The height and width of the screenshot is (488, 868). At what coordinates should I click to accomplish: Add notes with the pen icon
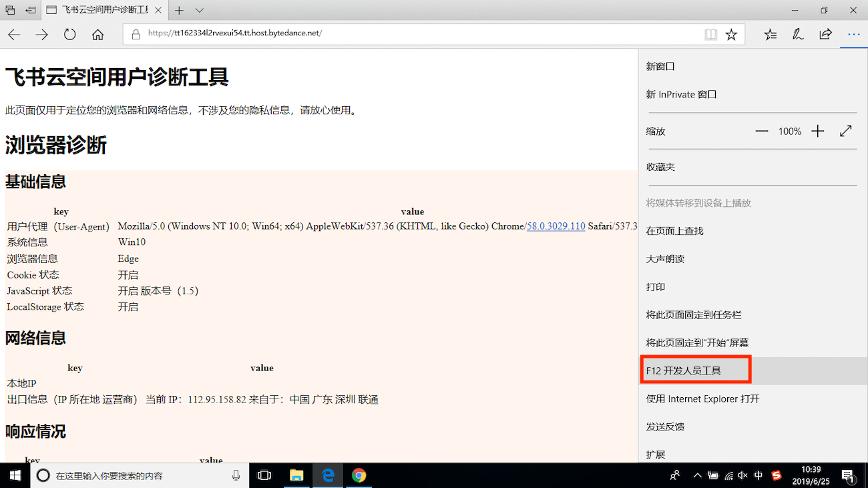coord(798,35)
